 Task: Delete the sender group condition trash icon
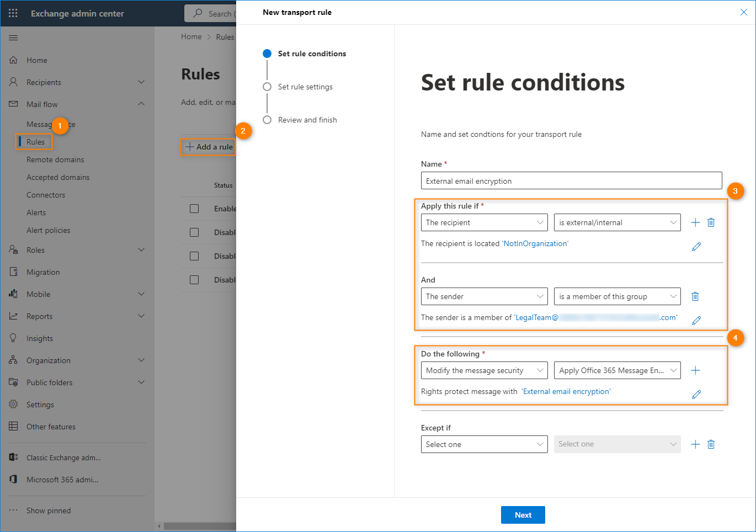695,296
